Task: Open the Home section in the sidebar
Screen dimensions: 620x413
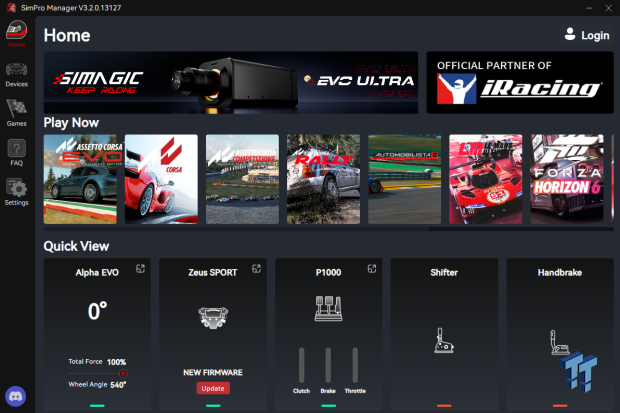Action: pos(17,34)
